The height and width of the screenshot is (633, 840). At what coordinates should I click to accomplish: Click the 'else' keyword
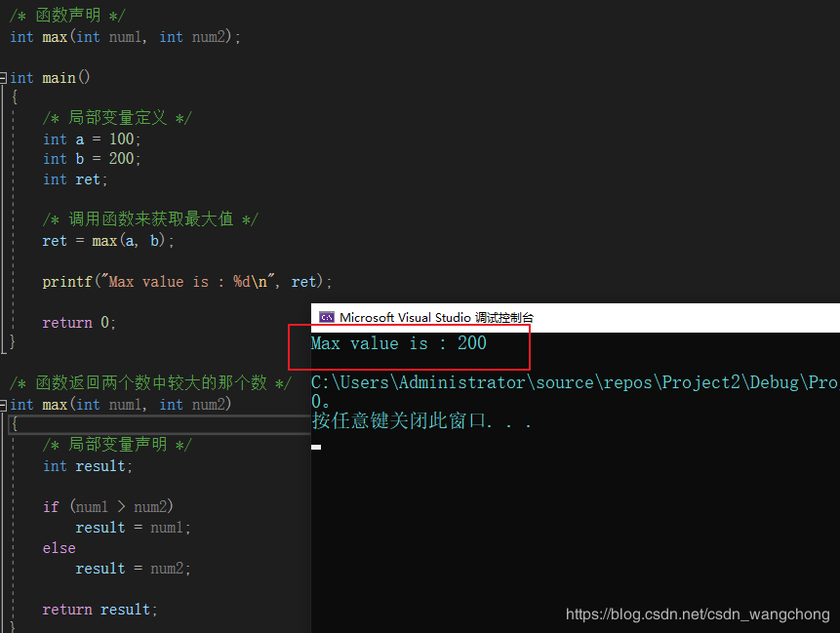59,548
